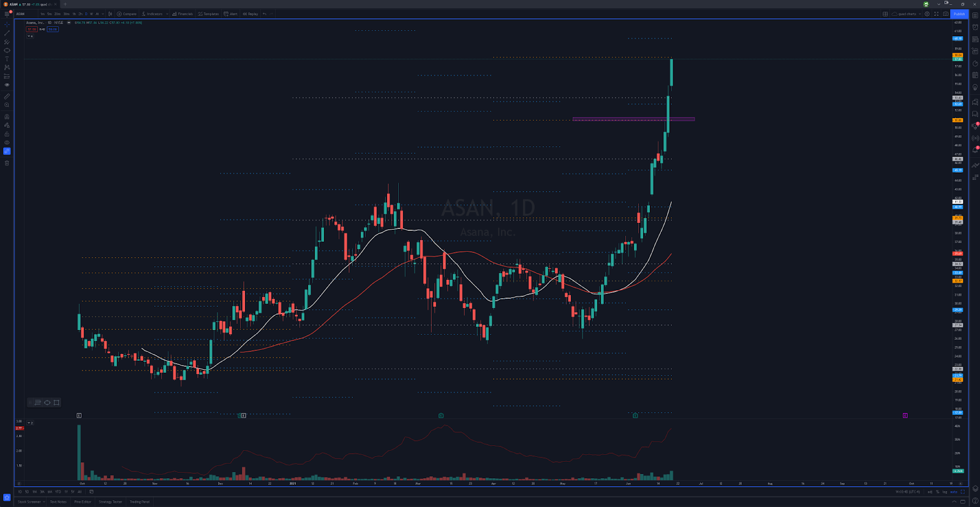Open the news panel icon

click(x=975, y=39)
